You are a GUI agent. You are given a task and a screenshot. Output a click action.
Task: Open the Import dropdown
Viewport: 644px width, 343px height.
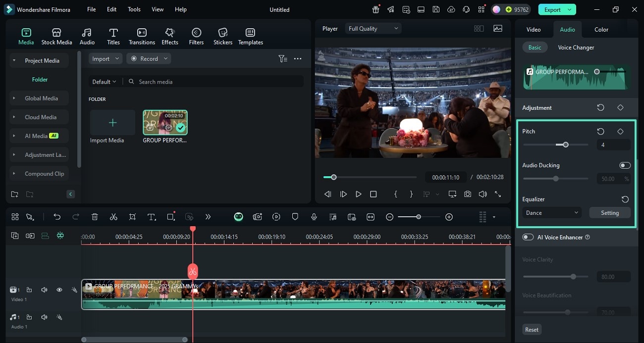tap(106, 58)
